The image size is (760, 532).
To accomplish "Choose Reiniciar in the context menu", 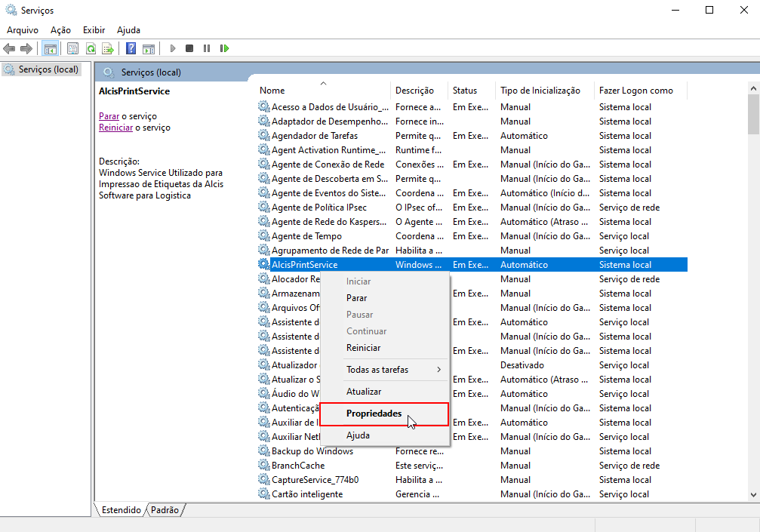I will pos(384,348).
